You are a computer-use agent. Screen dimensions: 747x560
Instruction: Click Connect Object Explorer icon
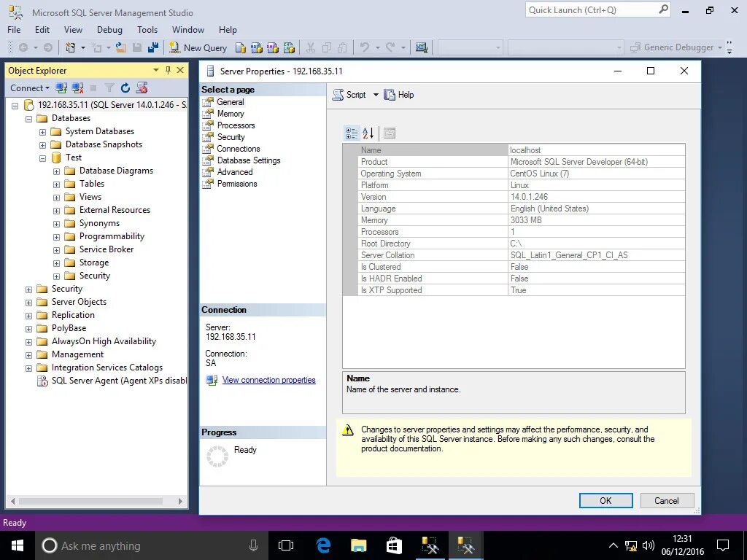(x=61, y=88)
